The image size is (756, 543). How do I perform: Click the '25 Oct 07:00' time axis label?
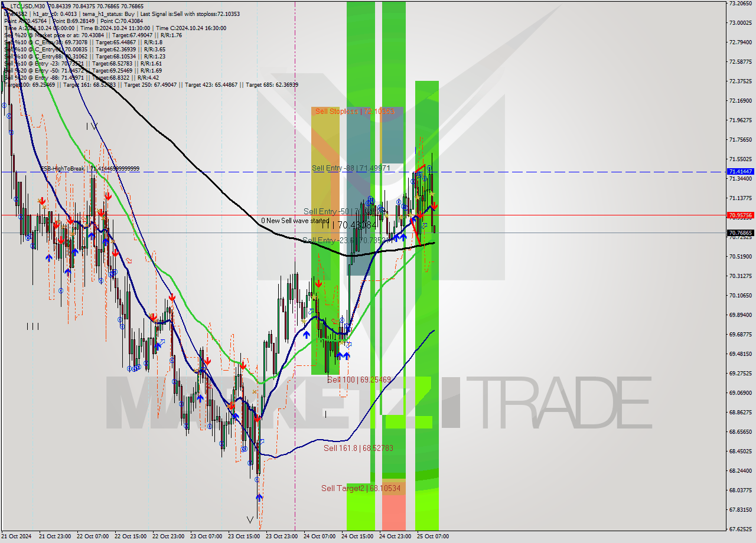point(432,537)
